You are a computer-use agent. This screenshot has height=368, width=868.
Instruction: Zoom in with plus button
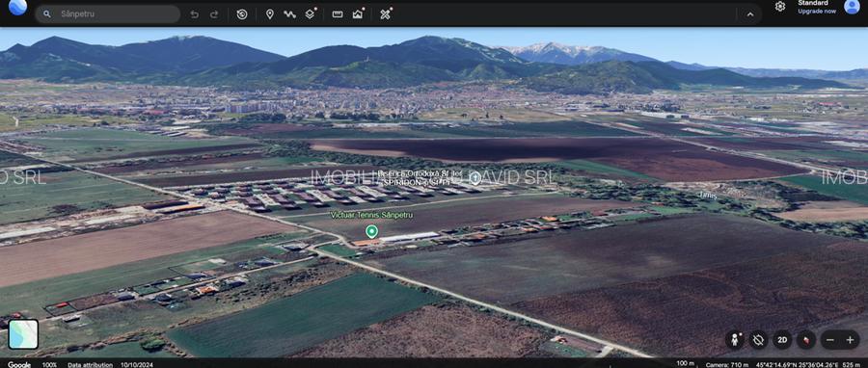coord(850,340)
